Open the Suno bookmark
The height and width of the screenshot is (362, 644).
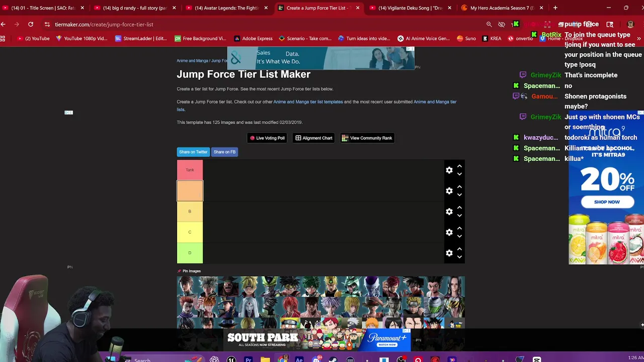(467, 38)
